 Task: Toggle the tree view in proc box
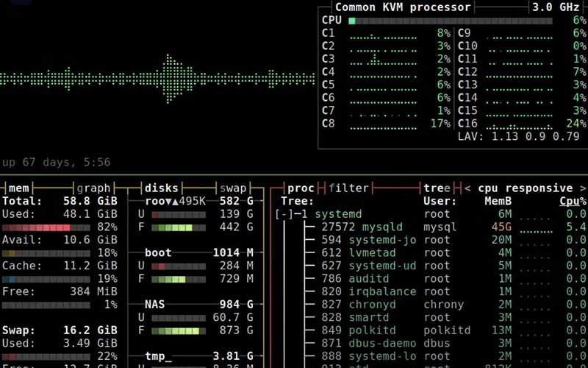437,188
